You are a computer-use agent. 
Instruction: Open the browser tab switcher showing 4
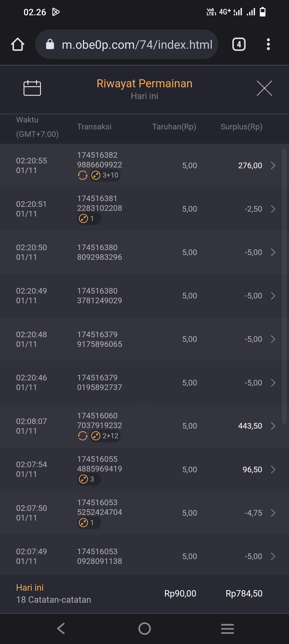pyautogui.click(x=239, y=44)
